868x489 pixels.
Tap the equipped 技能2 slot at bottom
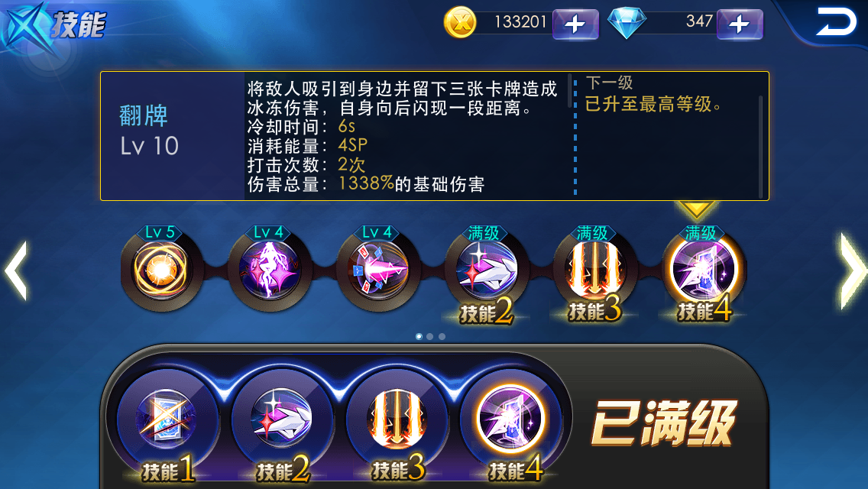coord(282,419)
